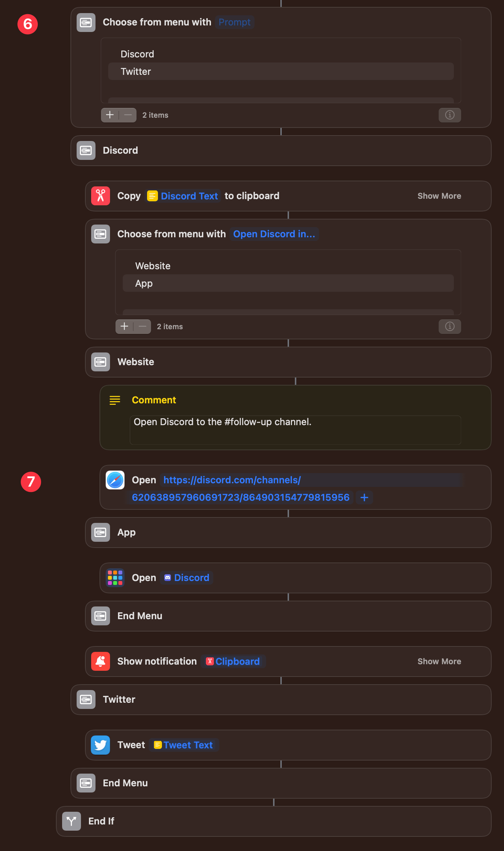Viewport: 504px width, 851px height.
Task: Add an item to the Discord/Twitter menu
Action: click(110, 115)
